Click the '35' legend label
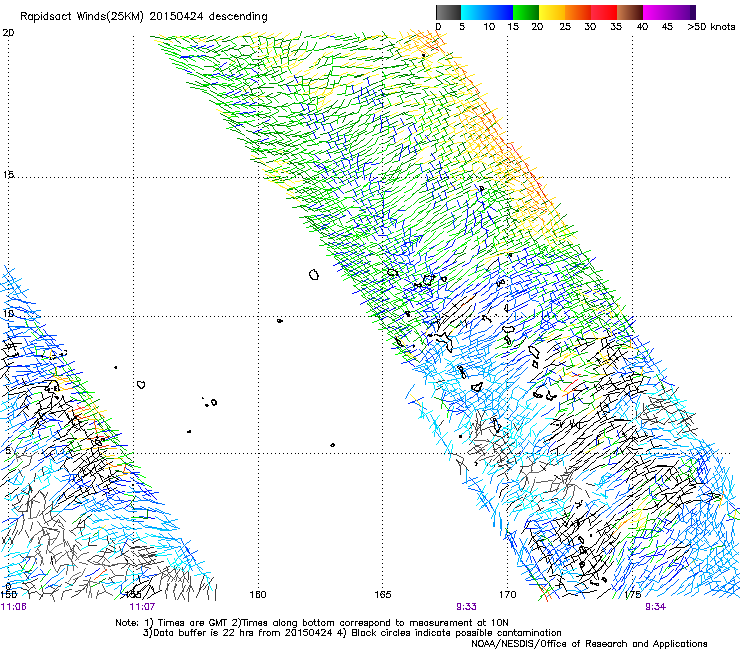The image size is (740, 650). pos(616,27)
